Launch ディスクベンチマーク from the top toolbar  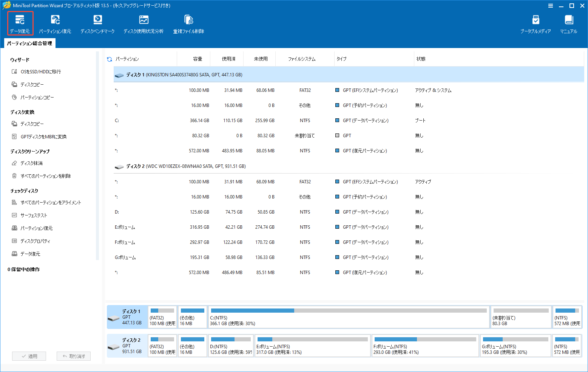click(x=97, y=23)
